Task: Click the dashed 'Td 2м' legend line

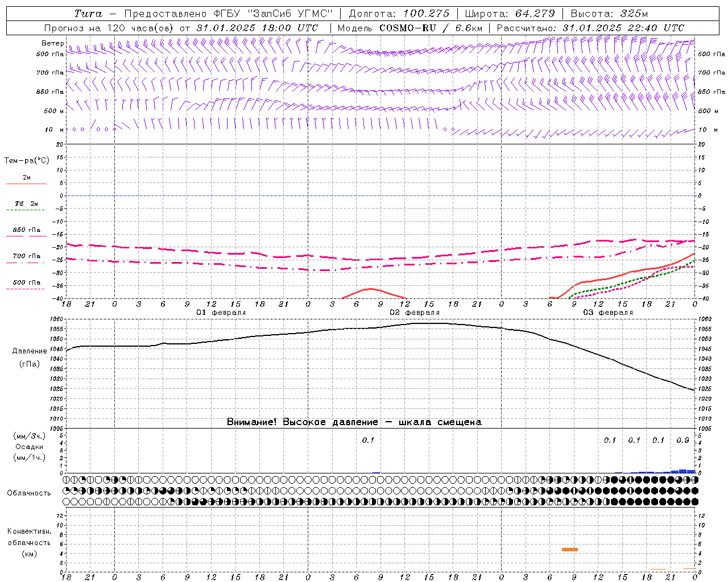Action: pyautogui.click(x=26, y=210)
